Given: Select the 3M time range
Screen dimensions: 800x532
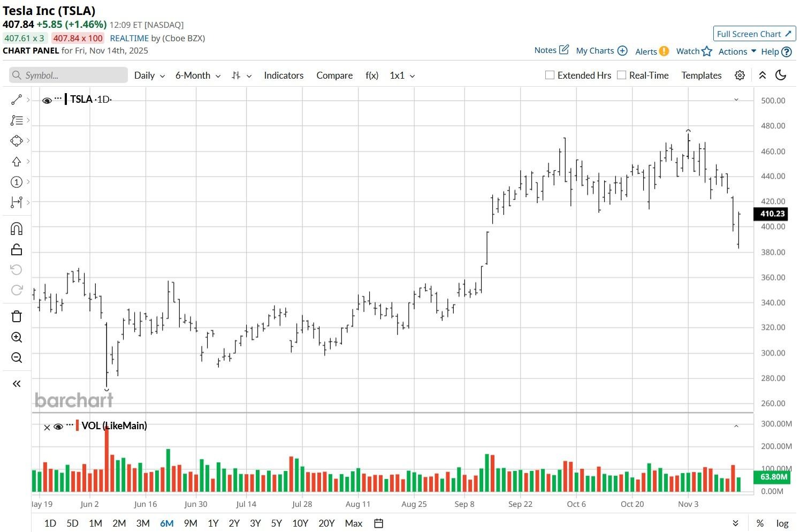Looking at the screenshot, I should (142, 523).
